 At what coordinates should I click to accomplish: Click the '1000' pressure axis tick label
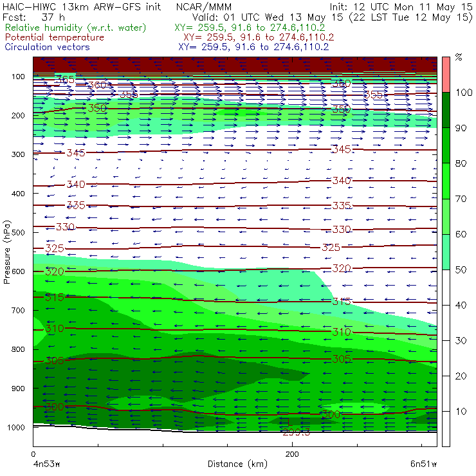(x=15, y=427)
